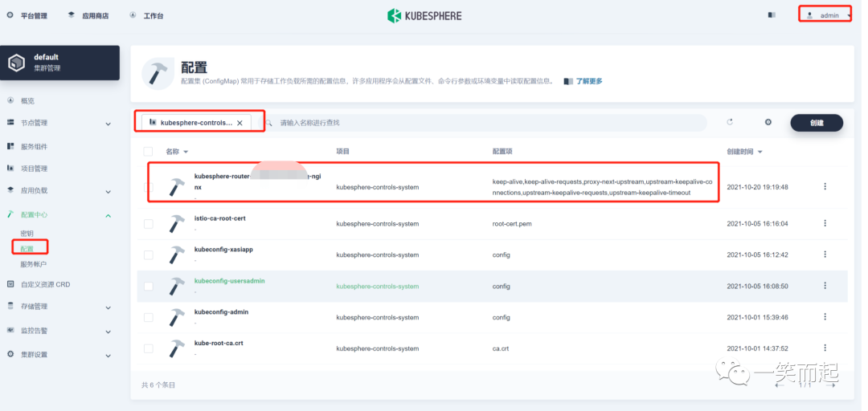This screenshot has width=868, height=411.
Task: Open the kubesphere-router nginx ConfigMap
Action: (257, 181)
